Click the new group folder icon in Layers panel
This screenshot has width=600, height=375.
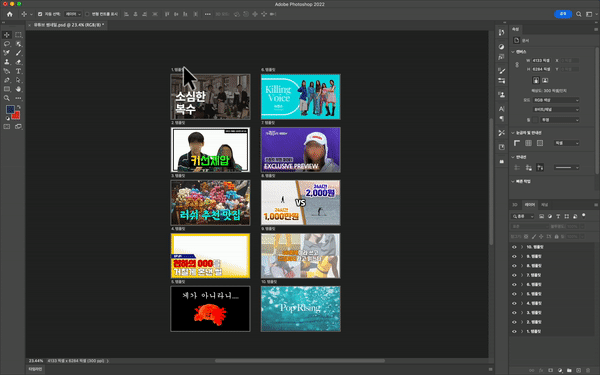tap(569, 370)
